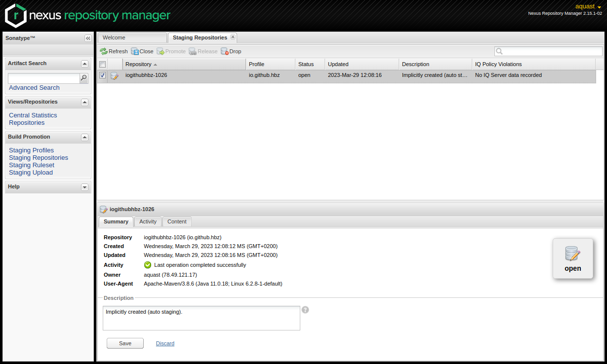
Task: Click the large open status repository icon
Action: click(572, 254)
